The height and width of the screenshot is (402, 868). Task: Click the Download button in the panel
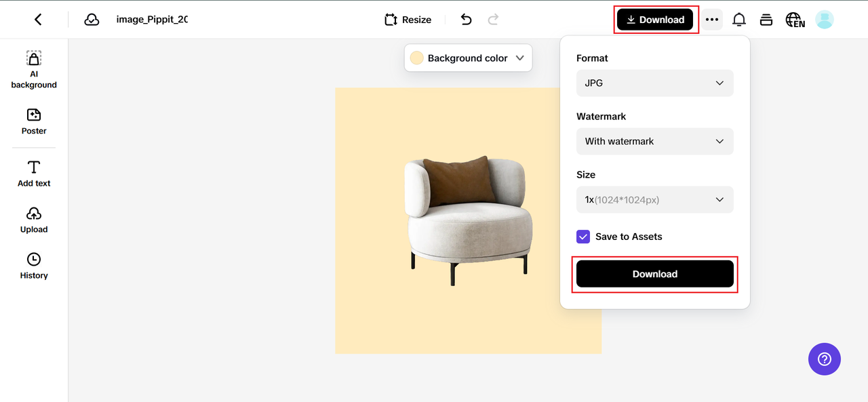click(x=654, y=274)
